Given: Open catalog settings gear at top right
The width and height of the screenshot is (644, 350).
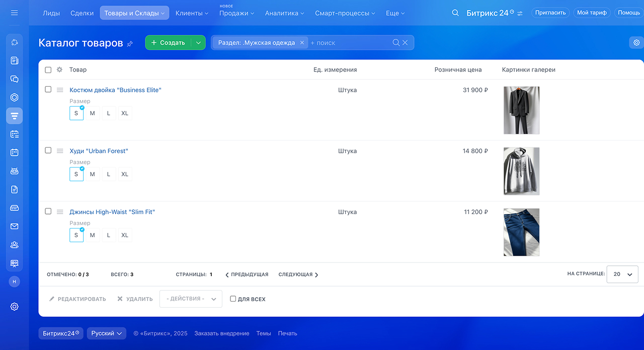Looking at the screenshot, I should (x=636, y=43).
